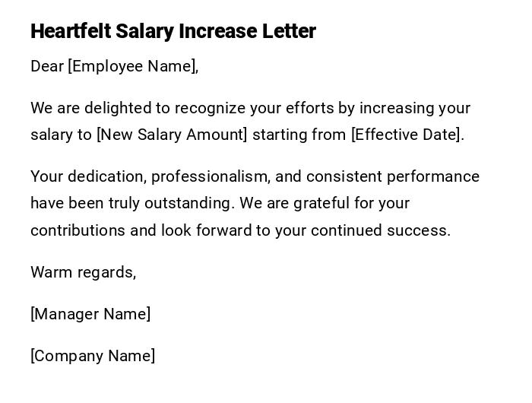The height and width of the screenshot is (403, 532).
Task: Select the [Company Name] placeholder
Action: 93,356
